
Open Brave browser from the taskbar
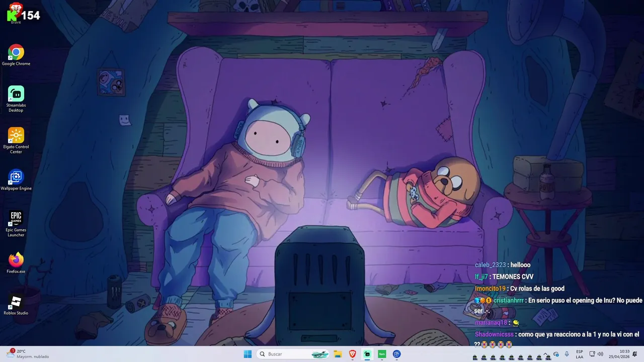coord(352,354)
